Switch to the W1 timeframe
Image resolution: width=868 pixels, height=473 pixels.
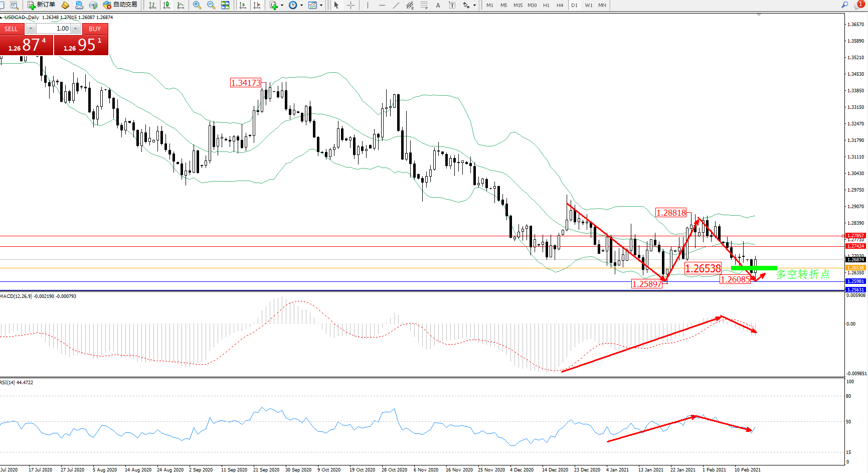click(x=588, y=5)
